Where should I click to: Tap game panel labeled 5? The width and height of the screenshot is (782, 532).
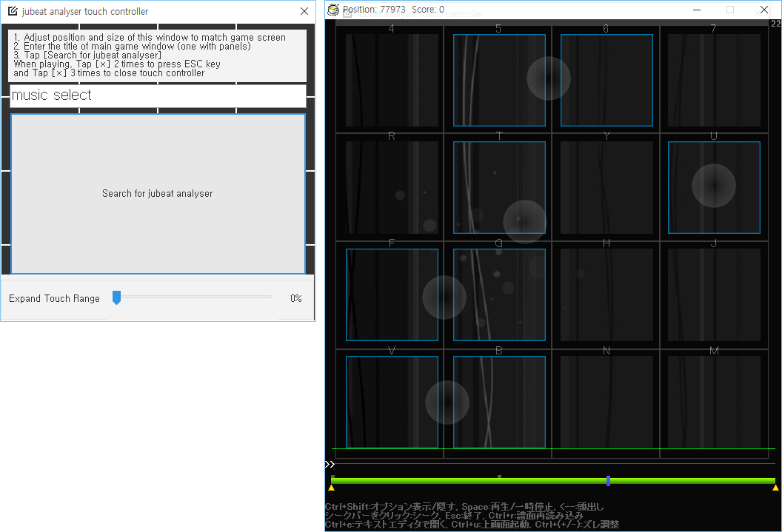tap(499, 80)
